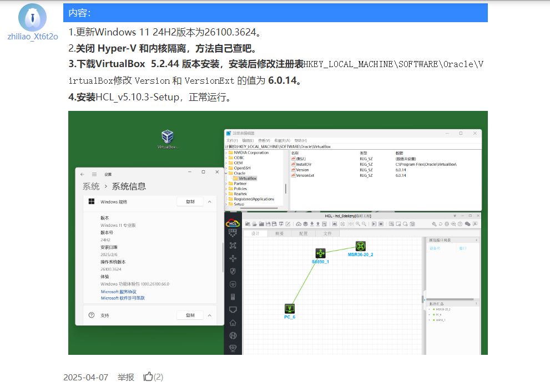Expand the ODBC registry key

(x=226, y=157)
